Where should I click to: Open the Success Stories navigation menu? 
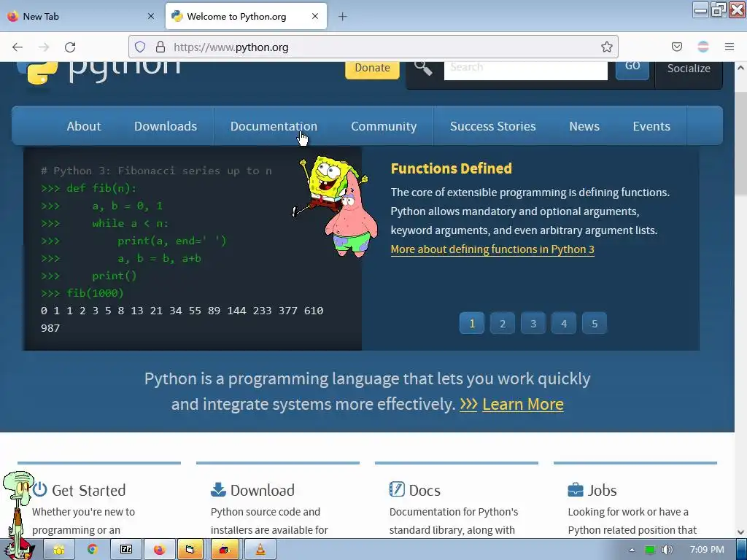[492, 126]
